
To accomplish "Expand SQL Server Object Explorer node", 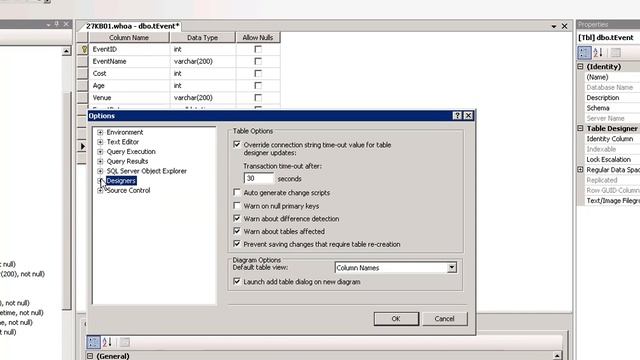I will (x=100, y=171).
